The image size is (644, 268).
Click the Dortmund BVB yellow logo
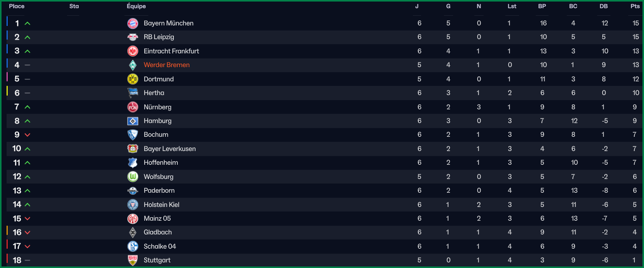pyautogui.click(x=133, y=79)
